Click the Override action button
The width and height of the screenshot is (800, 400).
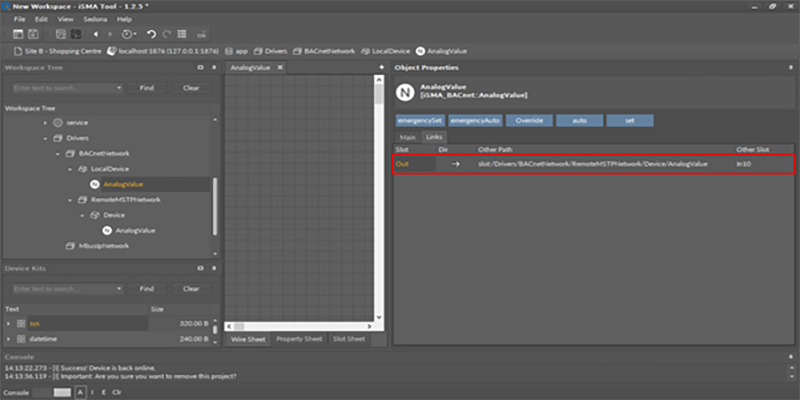(x=529, y=121)
